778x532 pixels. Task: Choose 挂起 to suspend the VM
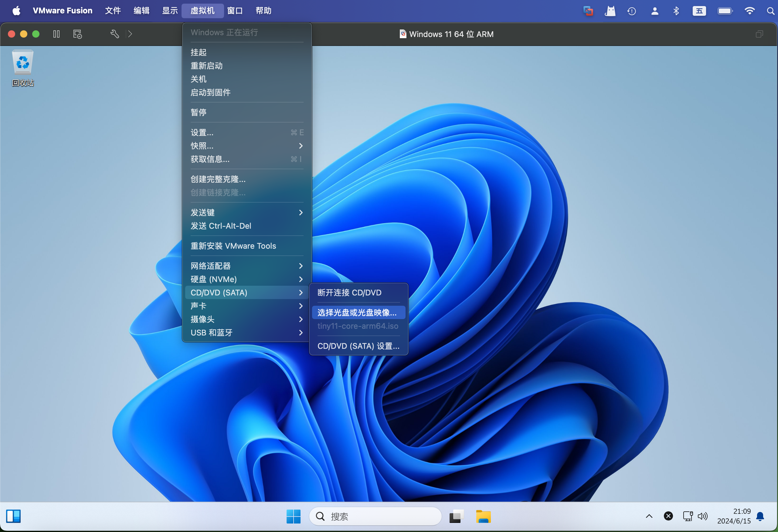point(247,52)
